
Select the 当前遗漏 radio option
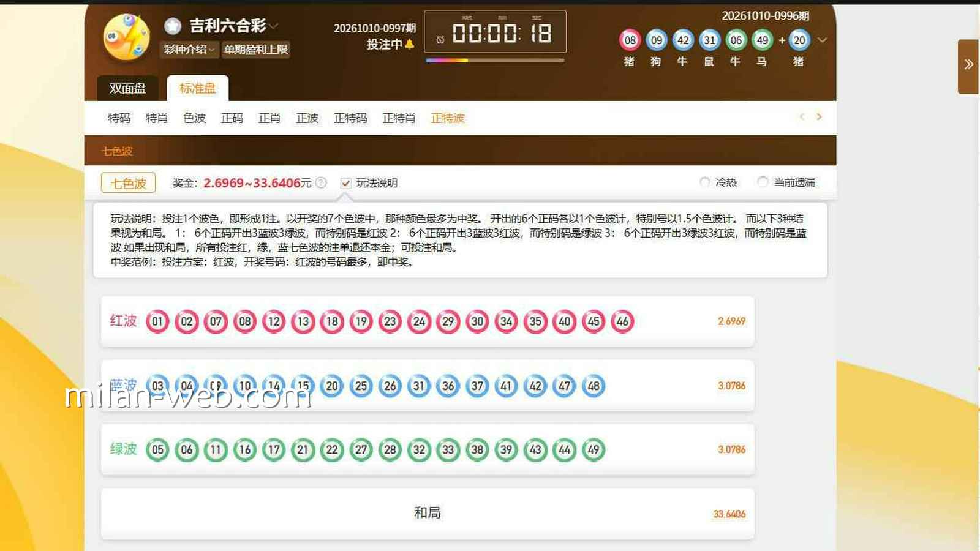[763, 182]
